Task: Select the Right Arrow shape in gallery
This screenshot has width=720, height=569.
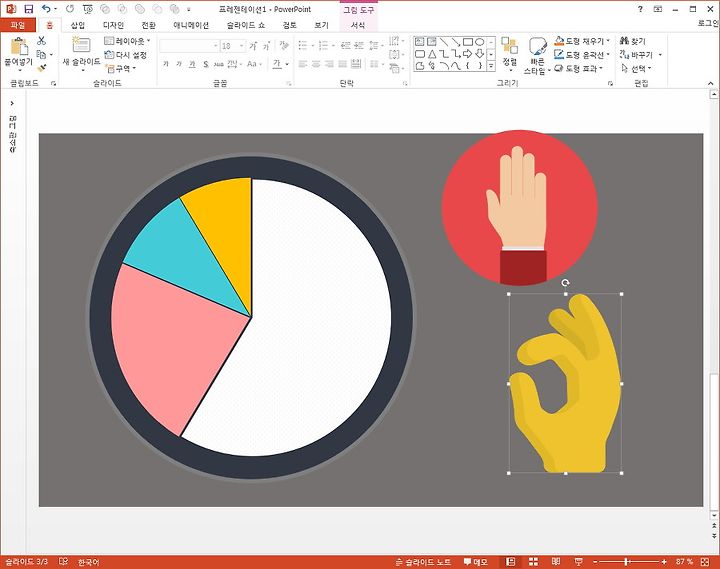Action: pyautogui.click(x=467, y=54)
